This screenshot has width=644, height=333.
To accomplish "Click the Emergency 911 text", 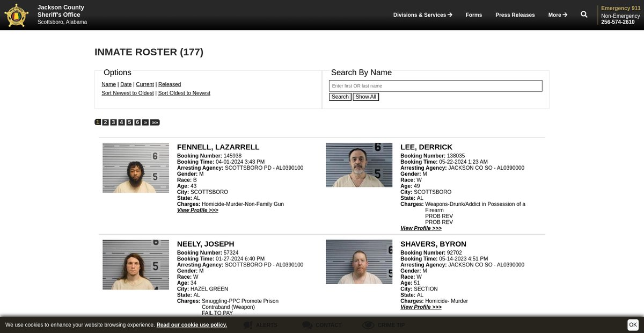I will click(620, 8).
